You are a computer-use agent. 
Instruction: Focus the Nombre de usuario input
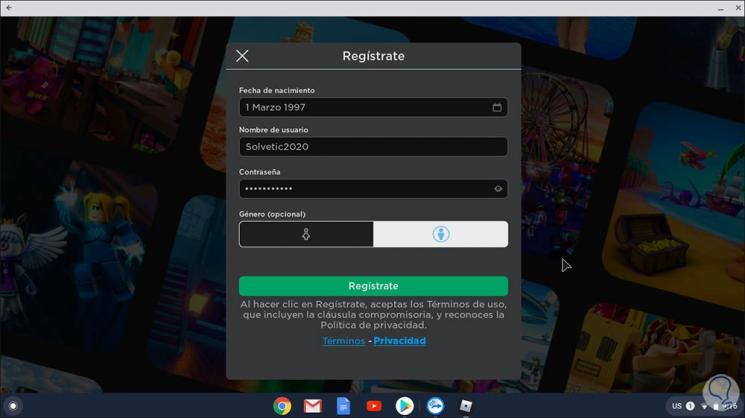373,147
